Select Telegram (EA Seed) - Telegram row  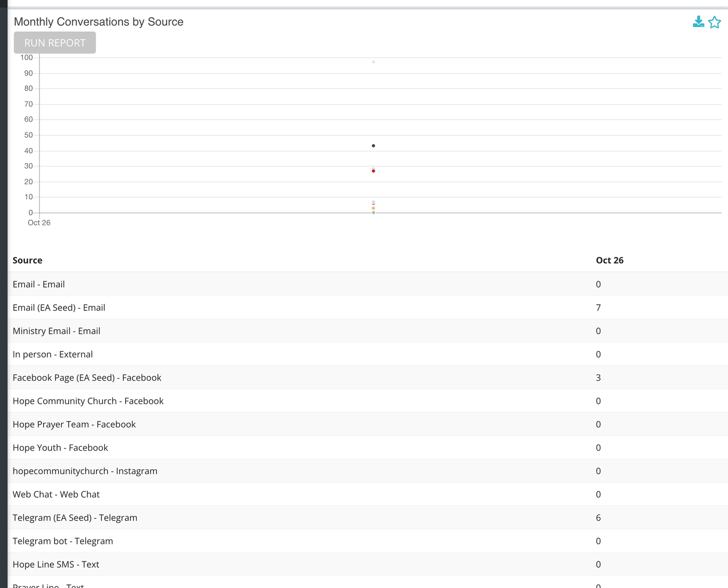point(368,518)
